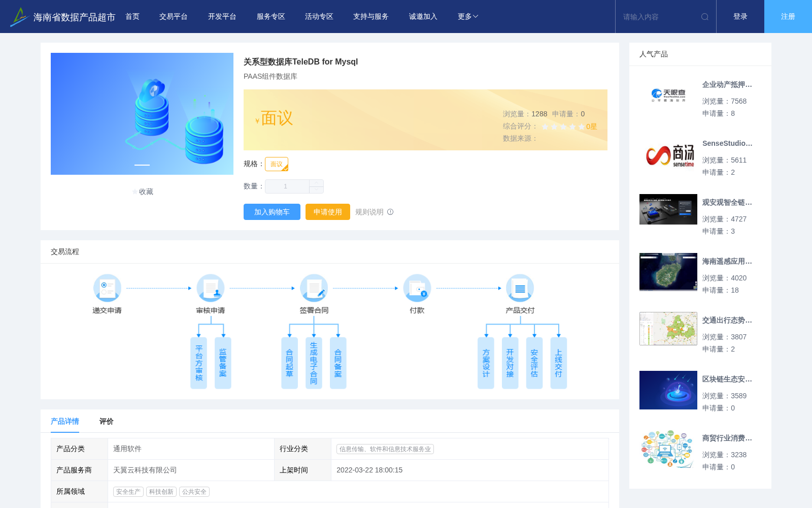Open the 支持与服务 menu item

tap(371, 17)
